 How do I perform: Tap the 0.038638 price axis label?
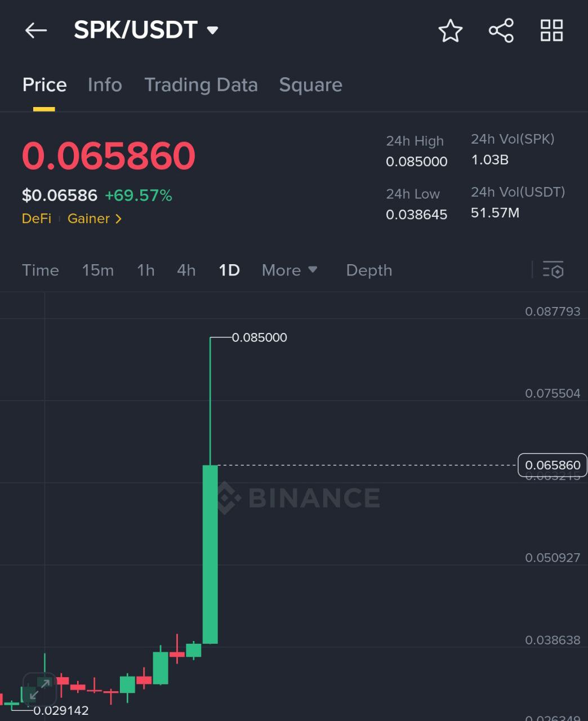tap(553, 640)
